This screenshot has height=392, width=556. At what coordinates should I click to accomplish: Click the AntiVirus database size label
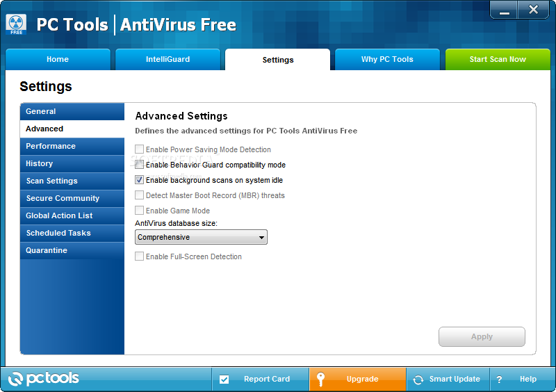[176, 224]
